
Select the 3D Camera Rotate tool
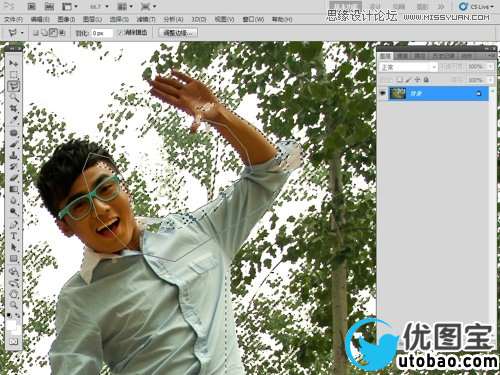point(13,283)
